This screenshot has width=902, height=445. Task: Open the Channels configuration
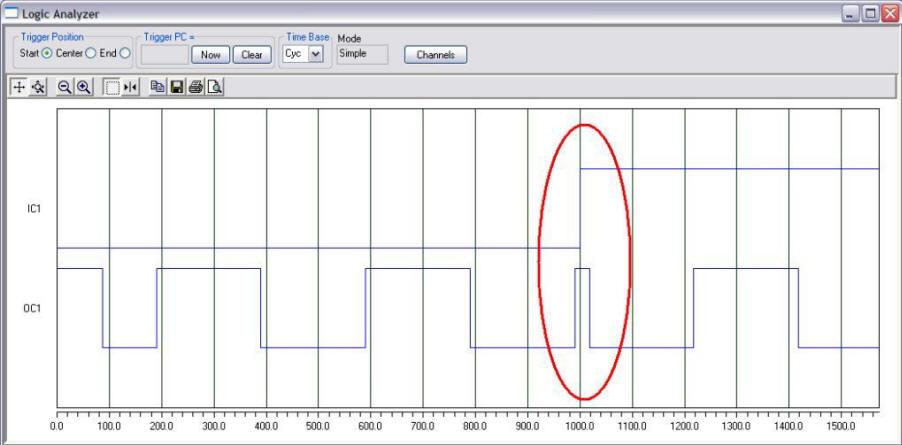pyautogui.click(x=435, y=54)
